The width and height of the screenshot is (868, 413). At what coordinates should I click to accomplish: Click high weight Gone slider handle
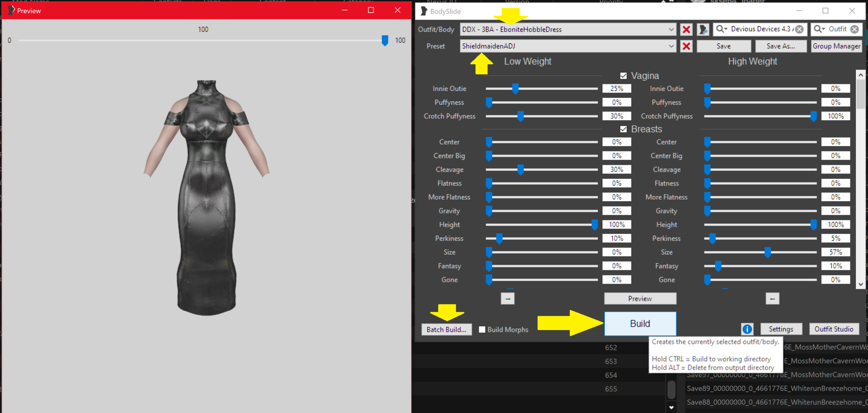[x=708, y=280]
